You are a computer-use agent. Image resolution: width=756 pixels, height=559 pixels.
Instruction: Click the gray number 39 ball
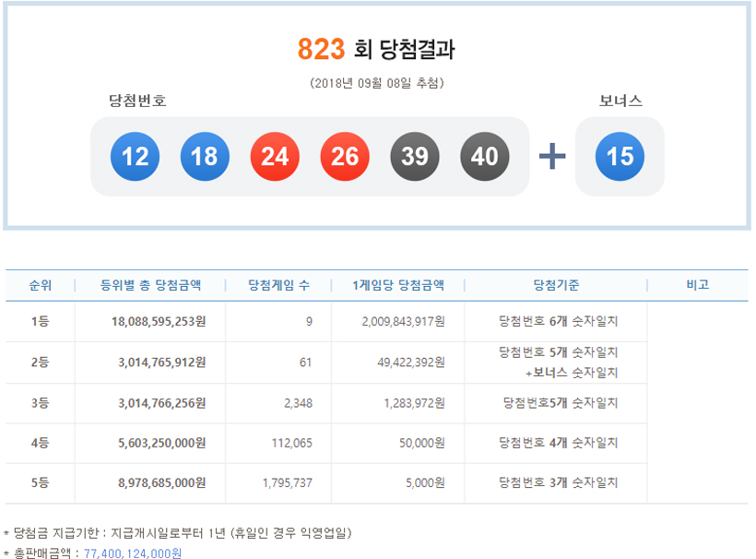[x=415, y=157]
